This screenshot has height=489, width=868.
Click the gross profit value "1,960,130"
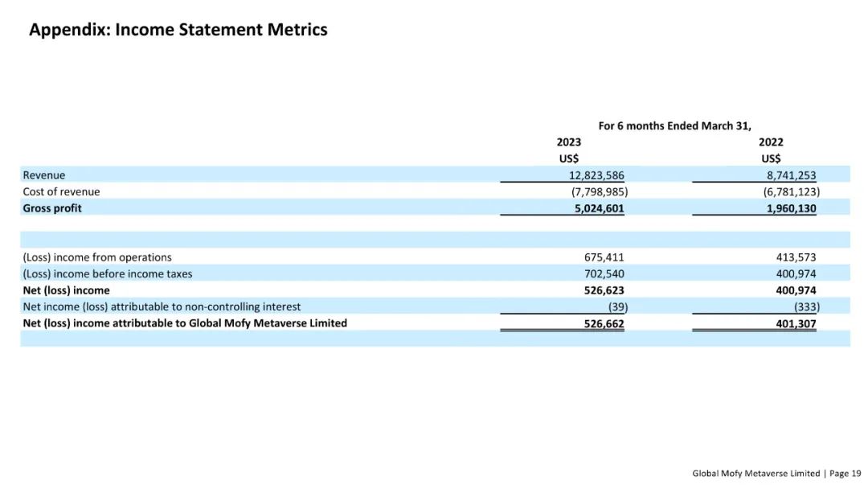coord(791,209)
